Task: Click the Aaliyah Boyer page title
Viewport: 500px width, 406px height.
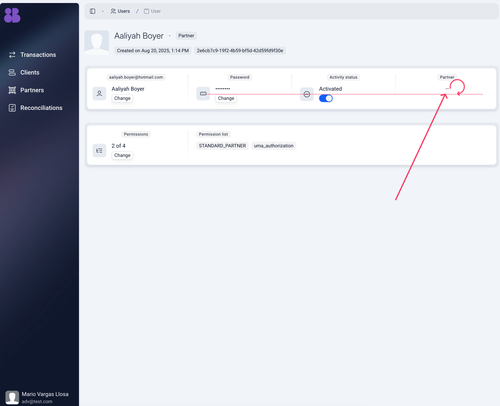Action: 139,36
